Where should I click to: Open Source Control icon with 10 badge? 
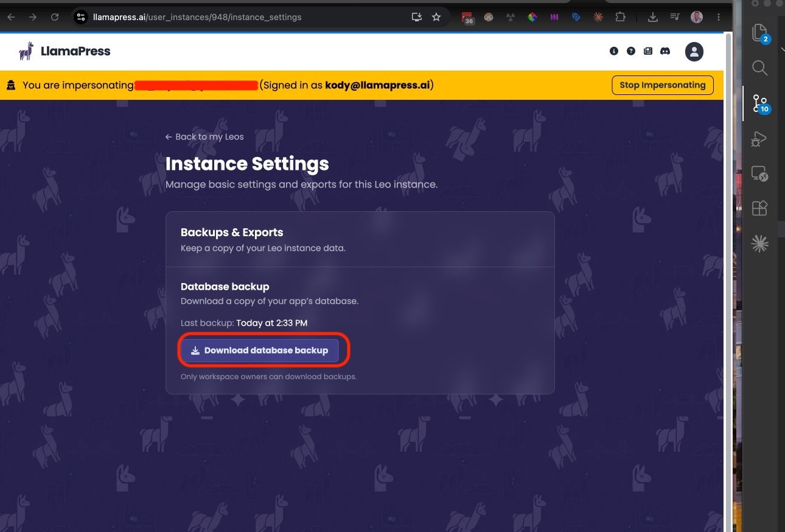761,103
